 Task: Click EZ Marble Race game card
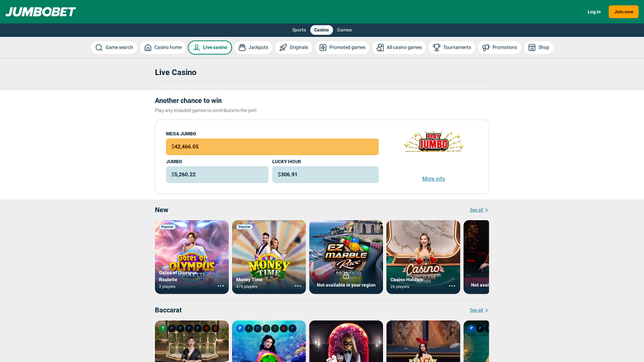click(346, 257)
